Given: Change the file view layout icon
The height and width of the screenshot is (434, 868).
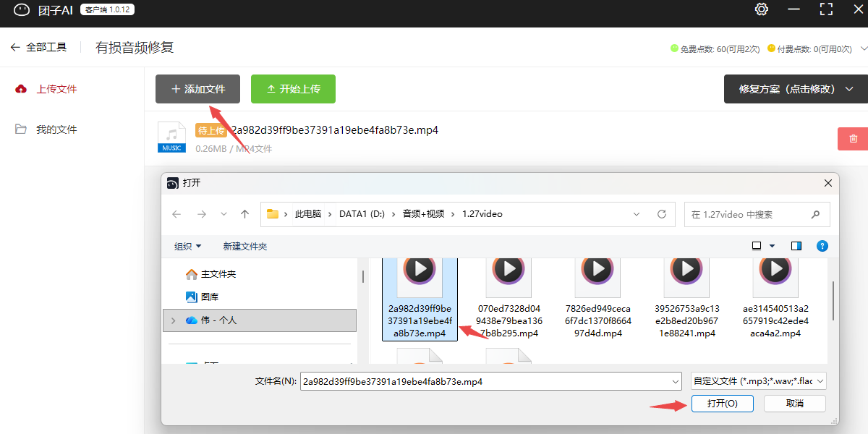Looking at the screenshot, I should point(757,246).
